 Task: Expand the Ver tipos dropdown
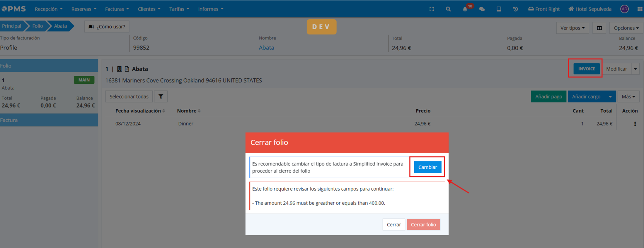coord(572,28)
